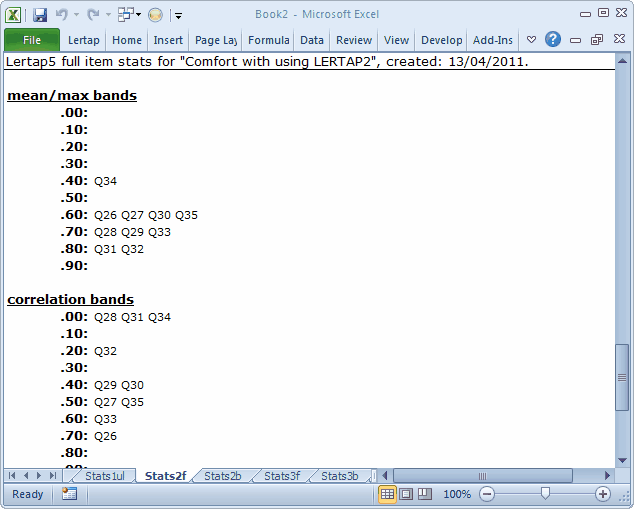This screenshot has width=634, height=509.
Task: Select the correlation bands heading
Action: 70,300
